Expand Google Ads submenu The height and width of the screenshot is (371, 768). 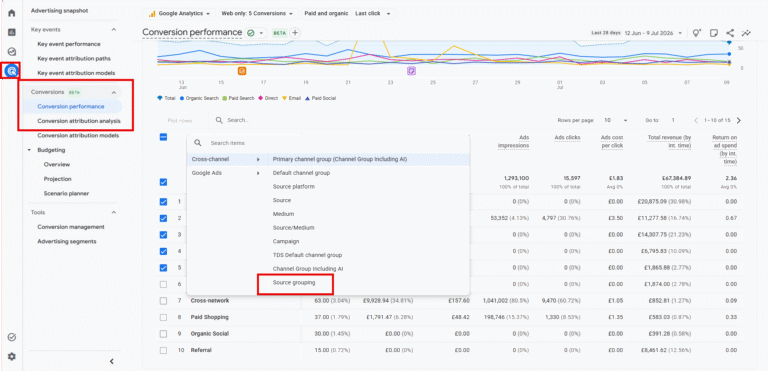click(227, 173)
